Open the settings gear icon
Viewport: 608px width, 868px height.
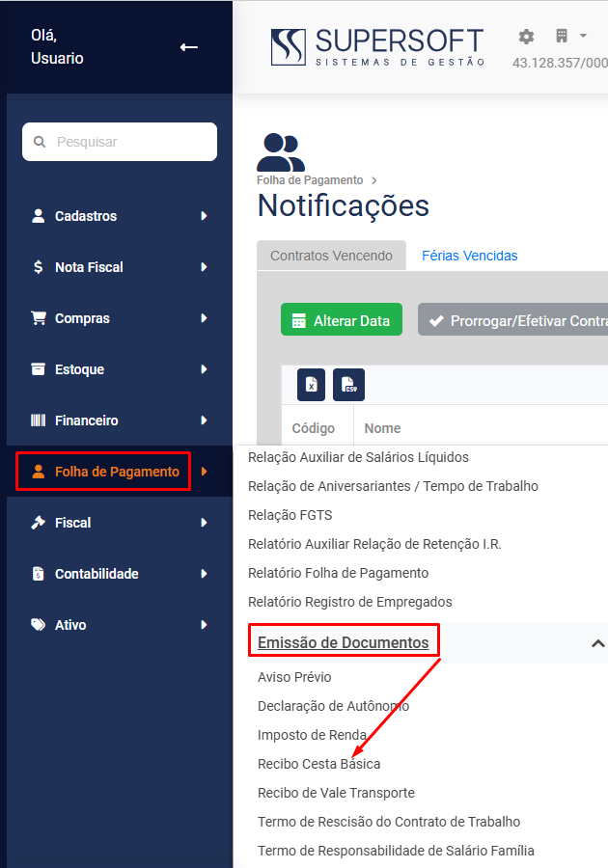tap(526, 37)
